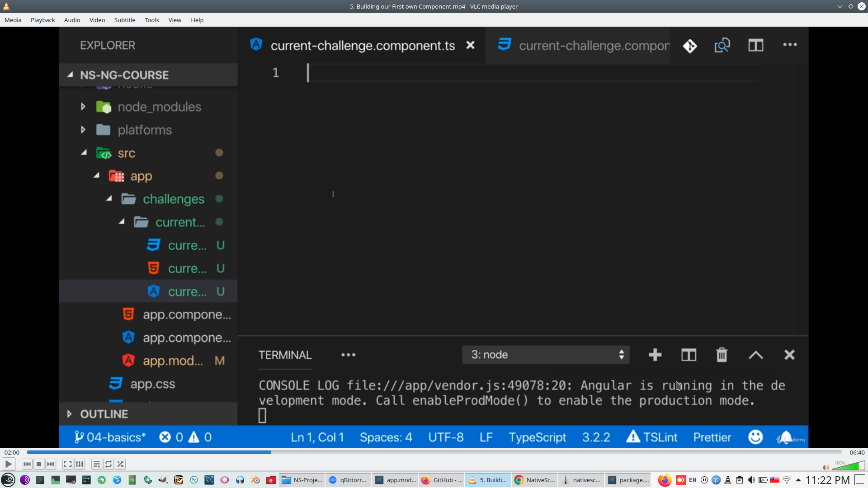Open qBittorrent from the taskbar
The width and height of the screenshot is (868, 488).
click(348, 480)
